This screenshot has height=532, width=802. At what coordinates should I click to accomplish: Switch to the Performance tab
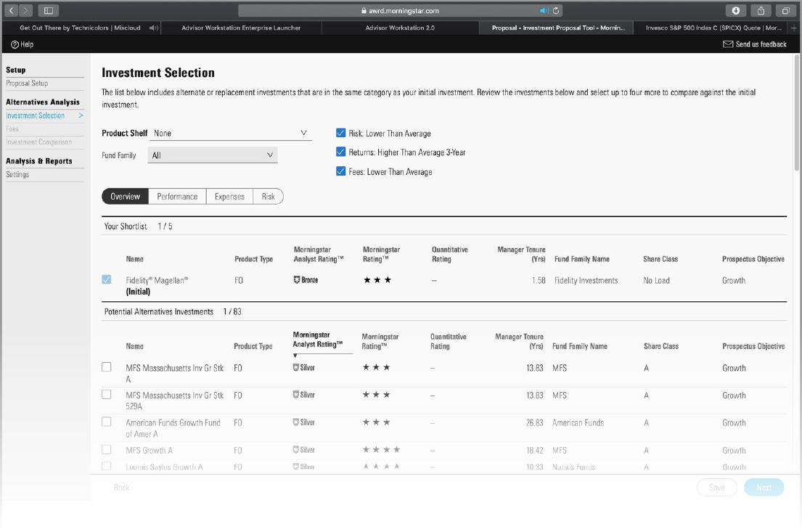177,197
